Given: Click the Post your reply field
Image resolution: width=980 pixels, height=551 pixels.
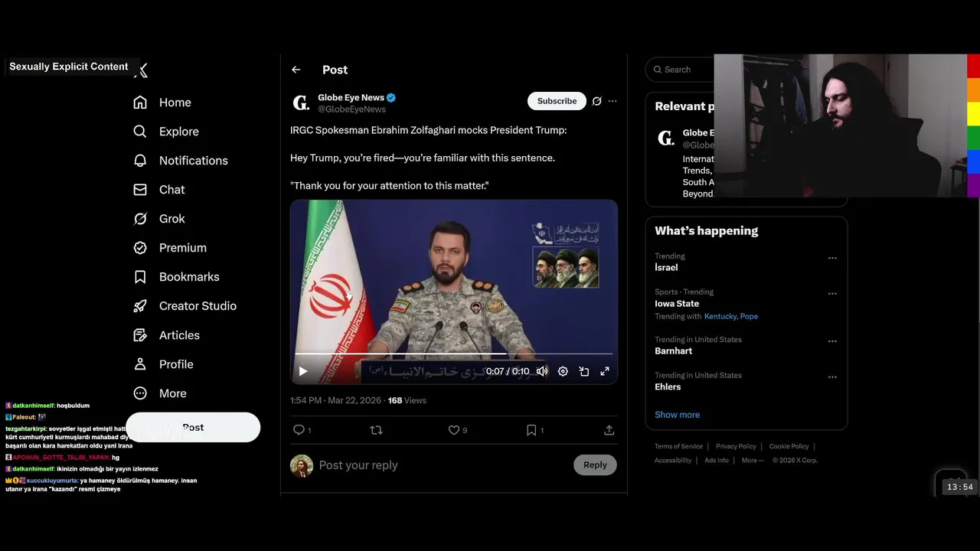Looking at the screenshot, I should tap(443, 465).
